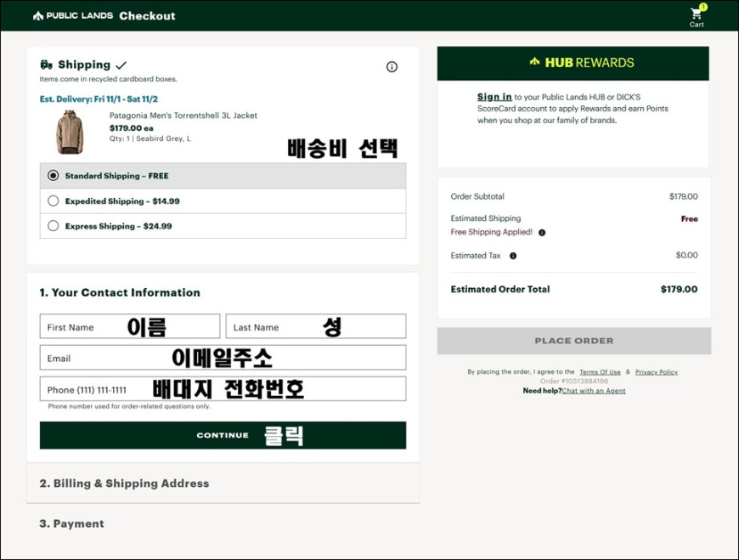Click the HUB Rewards logo banner

(x=573, y=63)
